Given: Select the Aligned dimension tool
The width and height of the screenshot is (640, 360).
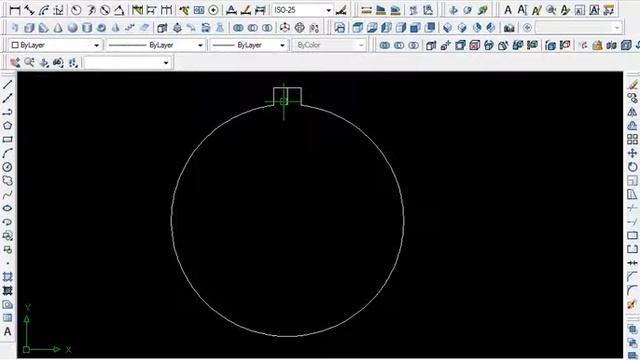Looking at the screenshot, I should pyautogui.click(x=29, y=10).
